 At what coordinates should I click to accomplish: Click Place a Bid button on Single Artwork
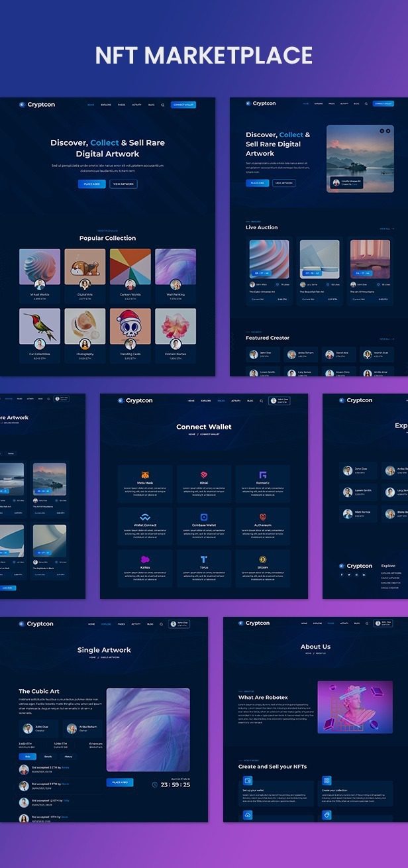tap(120, 782)
